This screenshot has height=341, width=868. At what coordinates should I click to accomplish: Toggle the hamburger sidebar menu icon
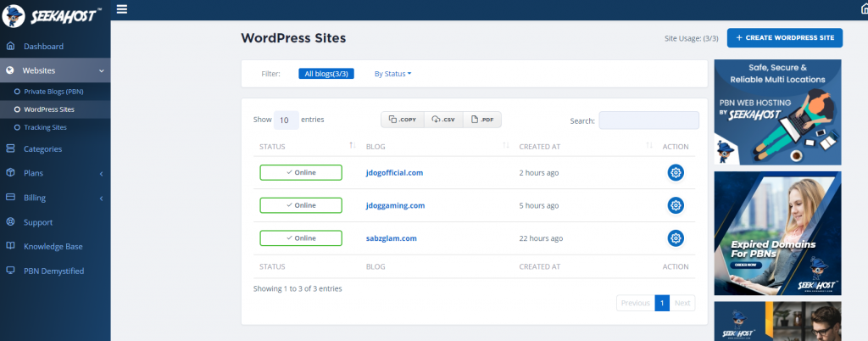coord(122,8)
